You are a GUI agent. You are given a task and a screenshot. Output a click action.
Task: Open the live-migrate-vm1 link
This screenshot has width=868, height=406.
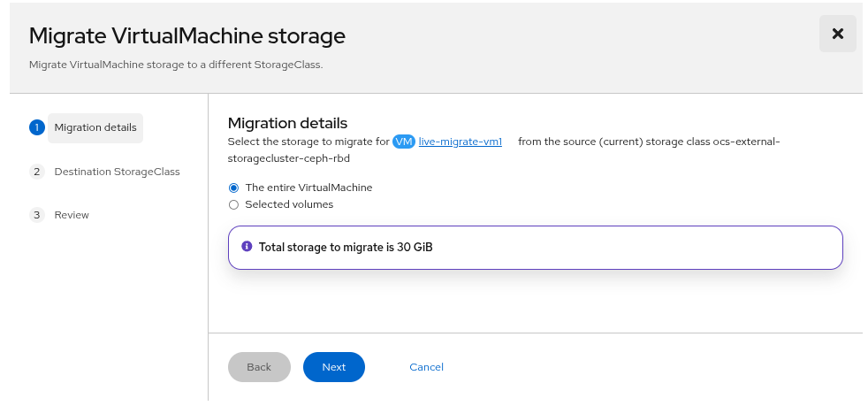(x=461, y=142)
